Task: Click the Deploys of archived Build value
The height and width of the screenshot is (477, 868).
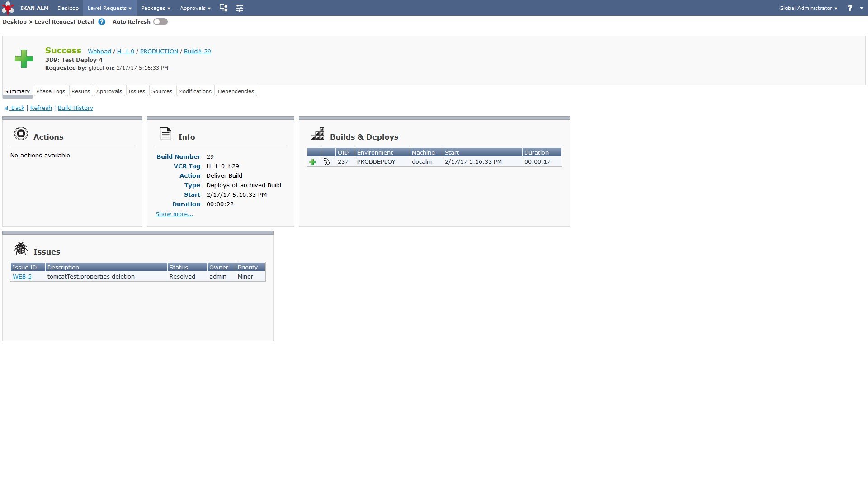Action: [244, 185]
